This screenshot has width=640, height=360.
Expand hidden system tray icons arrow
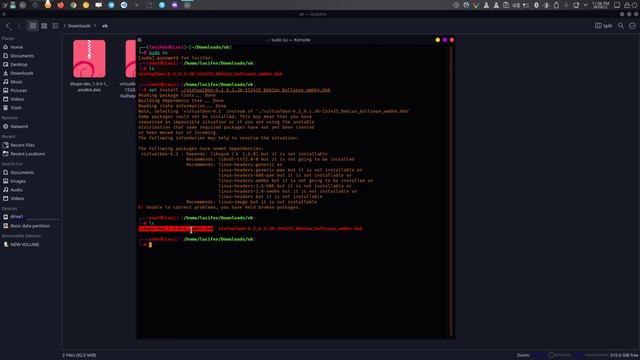(x=586, y=5)
